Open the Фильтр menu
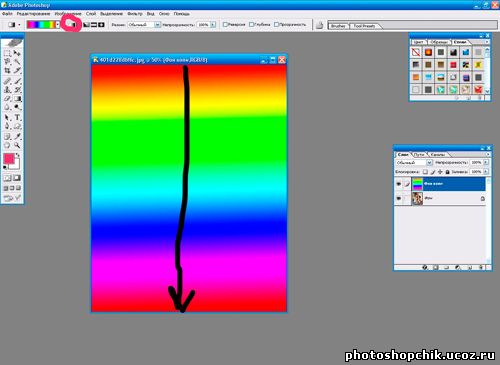This screenshot has width=500, height=365. coord(135,14)
